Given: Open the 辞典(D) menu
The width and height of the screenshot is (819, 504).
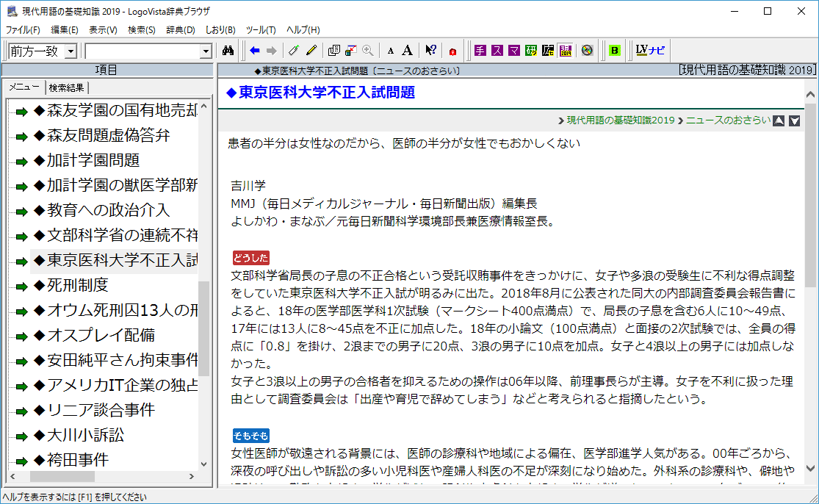Looking at the screenshot, I should coord(181,30).
